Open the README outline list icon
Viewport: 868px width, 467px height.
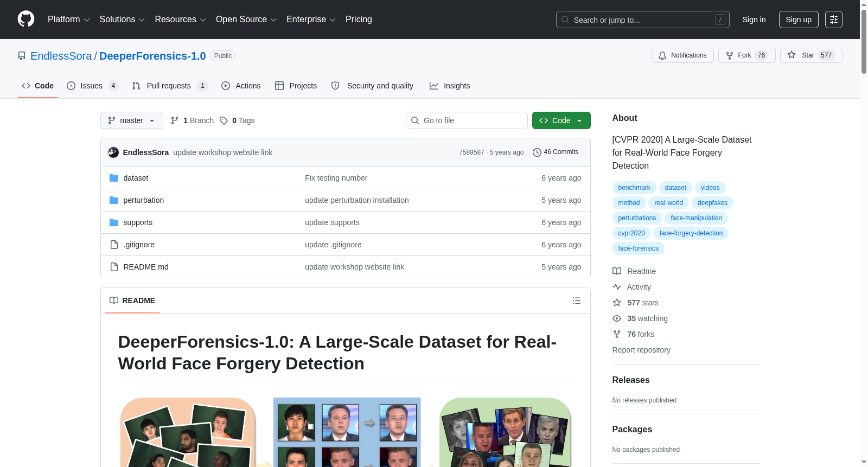(x=577, y=300)
